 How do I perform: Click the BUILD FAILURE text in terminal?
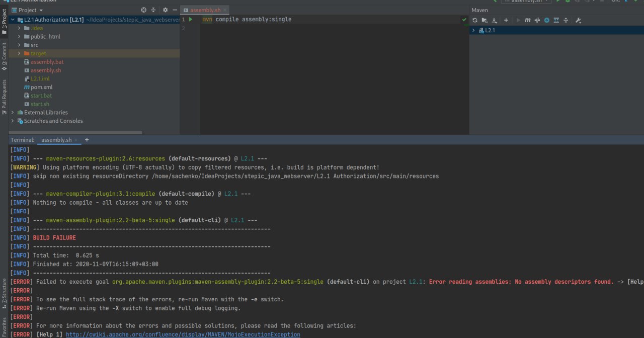54,237
